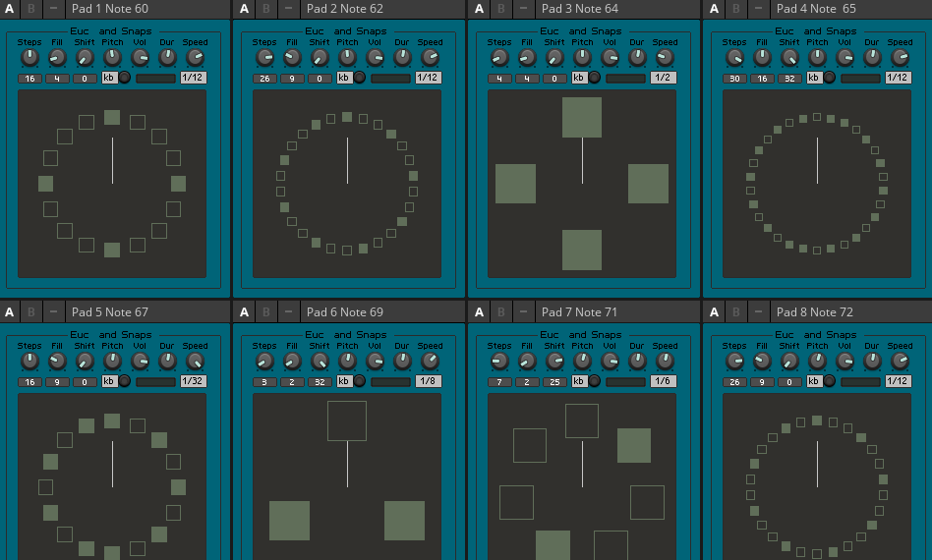Click the Pitch knob on Pad 3
Image resolution: width=932 pixels, height=560 pixels.
(x=582, y=59)
